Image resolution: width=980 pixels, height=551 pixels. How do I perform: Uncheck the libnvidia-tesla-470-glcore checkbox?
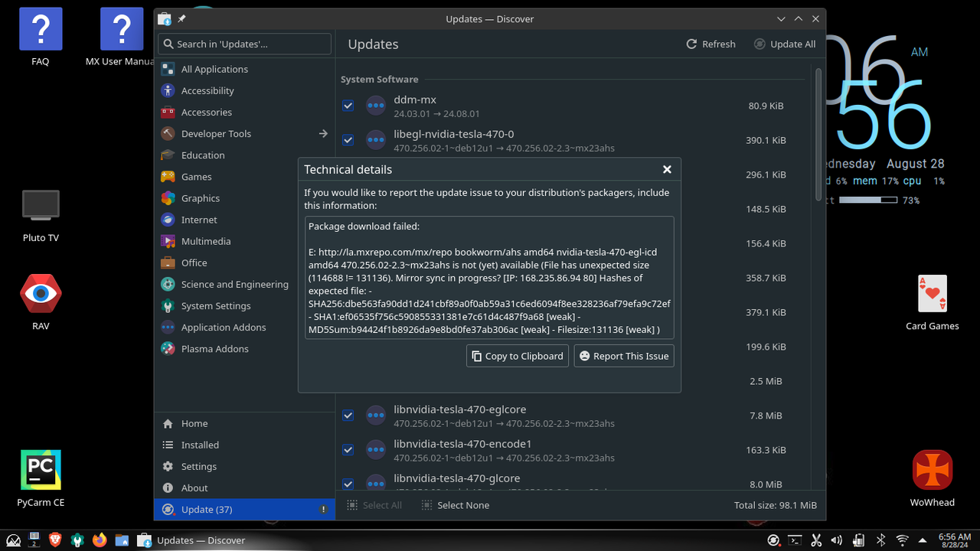point(348,484)
